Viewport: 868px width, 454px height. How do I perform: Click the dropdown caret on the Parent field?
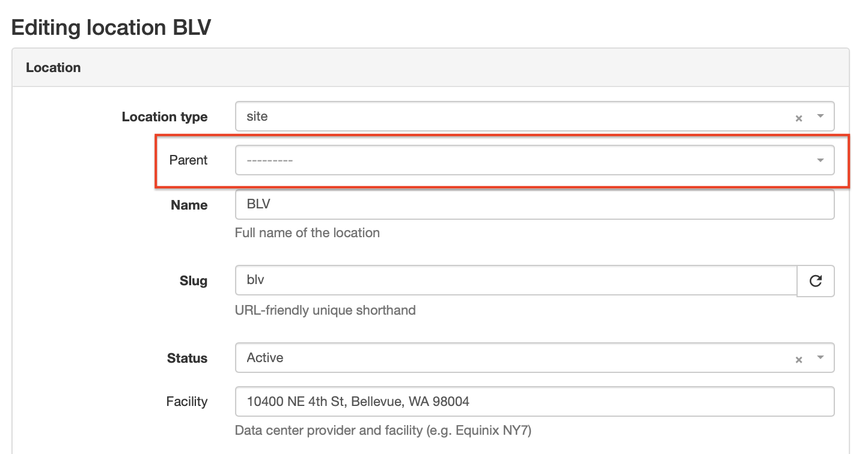point(820,160)
